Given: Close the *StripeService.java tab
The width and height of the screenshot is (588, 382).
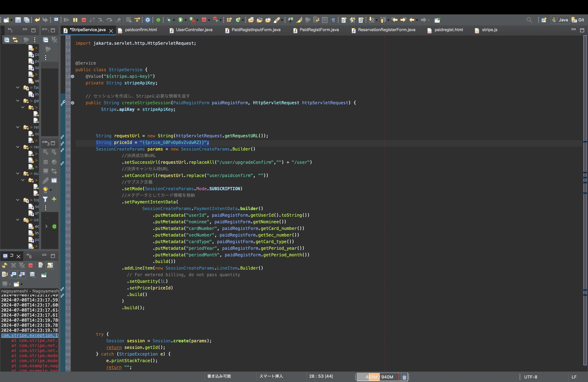Looking at the screenshot, I should click(x=111, y=31).
